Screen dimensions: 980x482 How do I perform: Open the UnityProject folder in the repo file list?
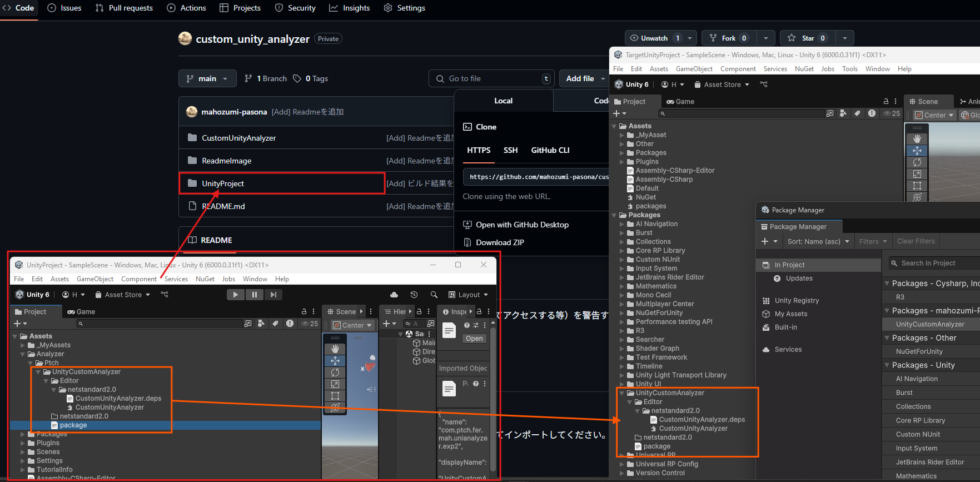[x=223, y=183]
